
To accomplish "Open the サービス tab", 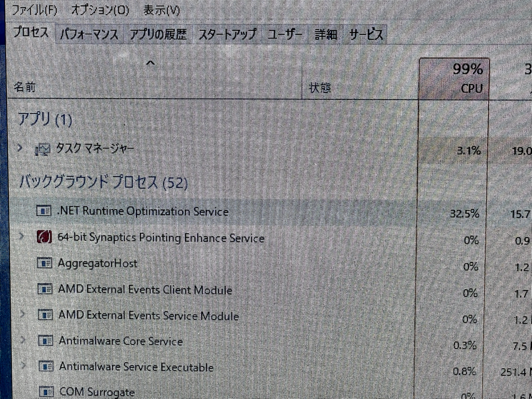I will (x=366, y=35).
